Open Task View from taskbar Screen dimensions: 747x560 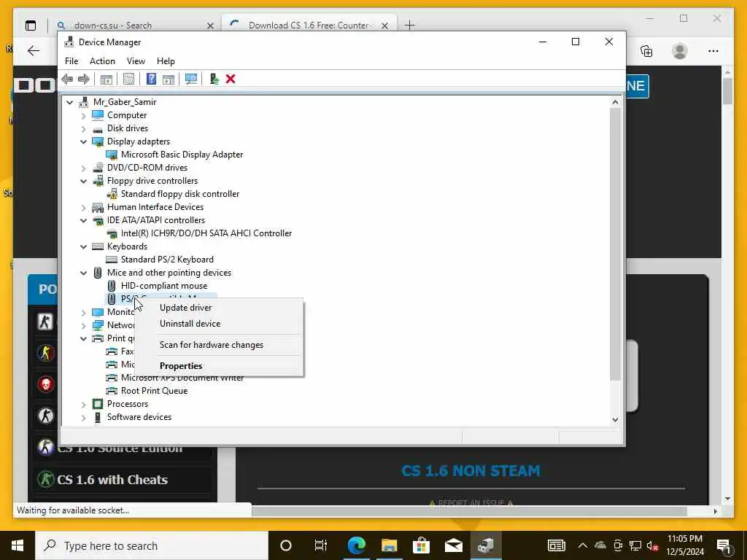[x=321, y=545]
